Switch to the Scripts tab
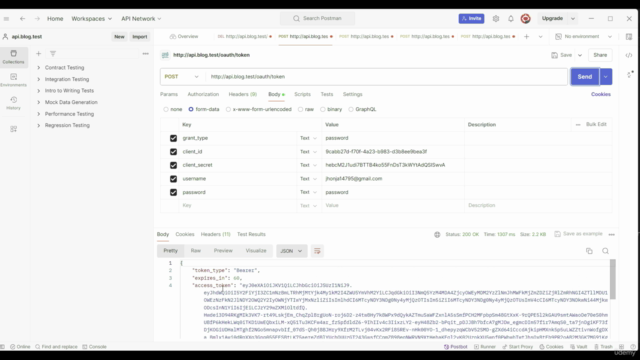640x360 pixels. (302, 94)
